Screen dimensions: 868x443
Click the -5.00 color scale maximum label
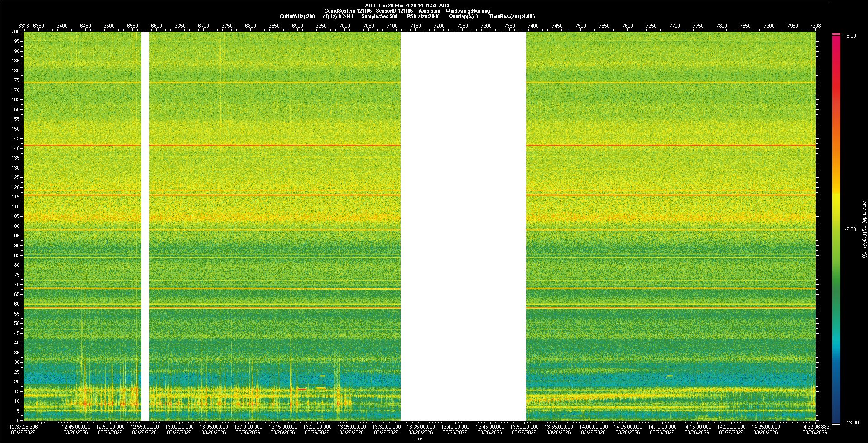pyautogui.click(x=850, y=36)
